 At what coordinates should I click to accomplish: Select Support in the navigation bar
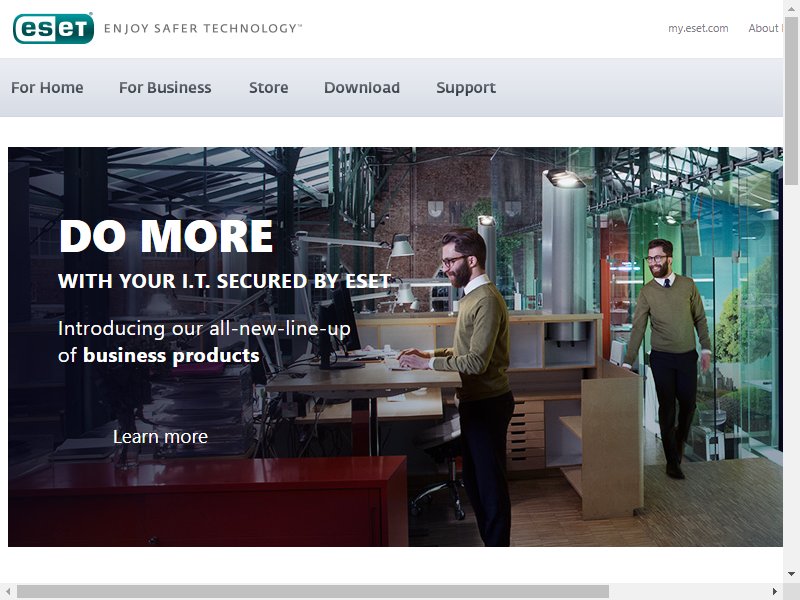466,88
